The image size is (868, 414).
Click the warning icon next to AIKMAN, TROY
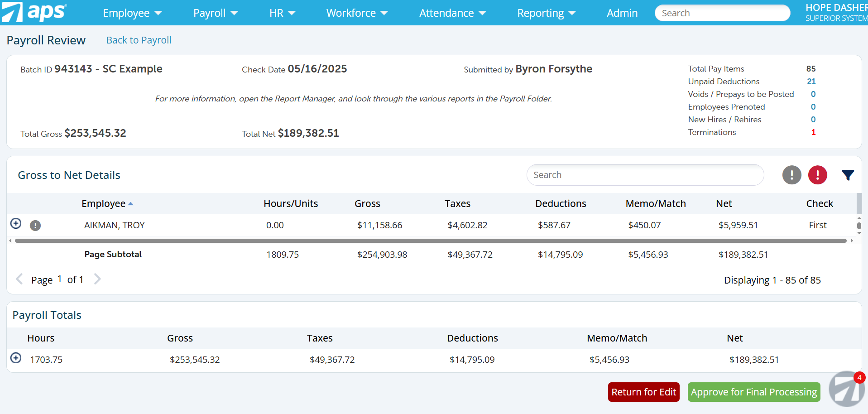[x=35, y=226]
